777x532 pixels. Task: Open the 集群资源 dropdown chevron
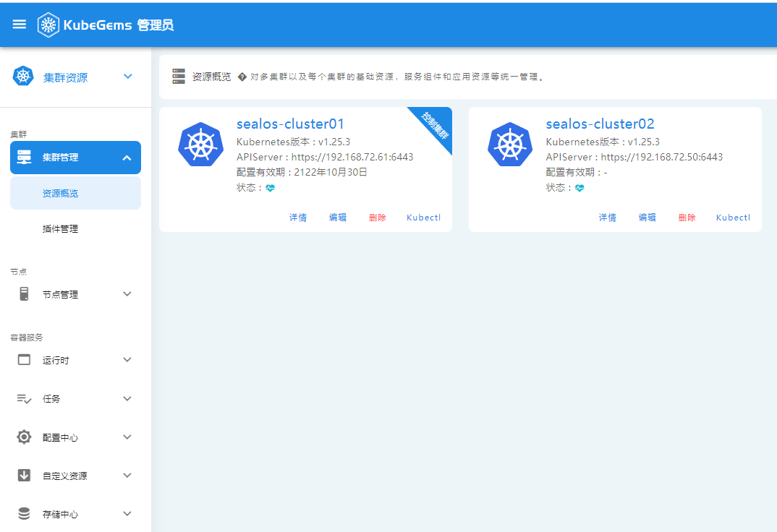click(128, 76)
